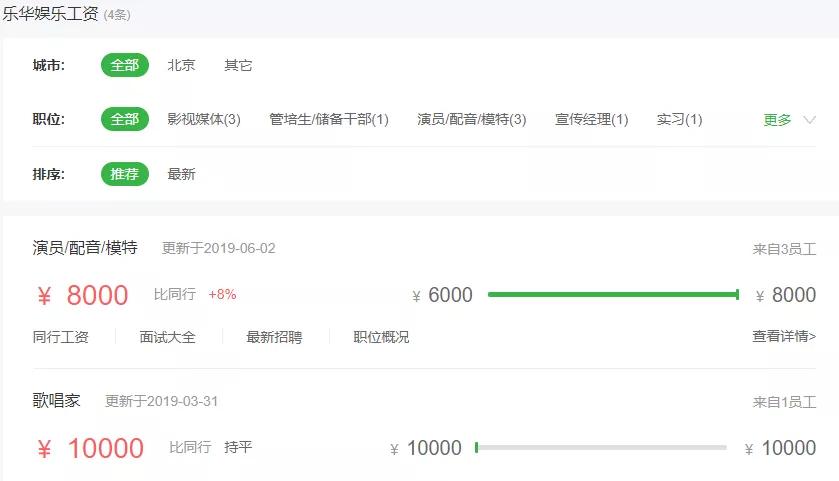Select the 全部 position filter
This screenshot has height=481, width=839.
125,119
